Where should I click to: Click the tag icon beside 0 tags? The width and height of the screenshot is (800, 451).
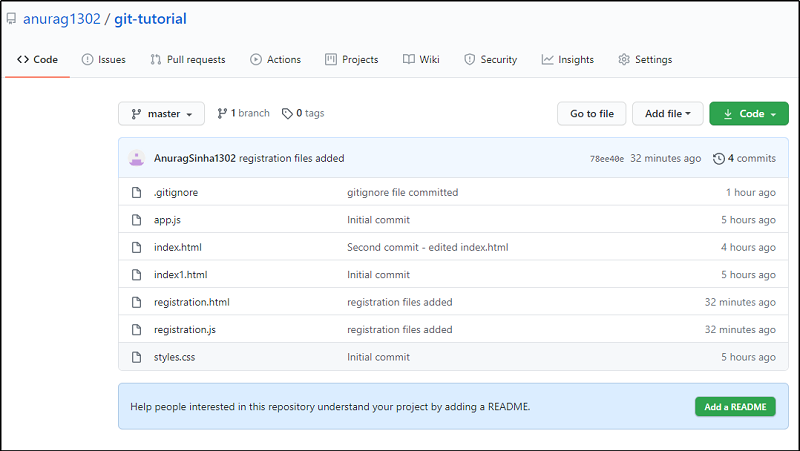click(287, 114)
